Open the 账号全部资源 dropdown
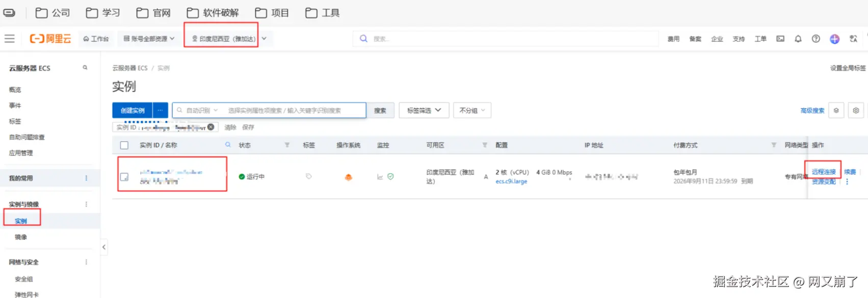This screenshot has height=298, width=868. (x=149, y=39)
